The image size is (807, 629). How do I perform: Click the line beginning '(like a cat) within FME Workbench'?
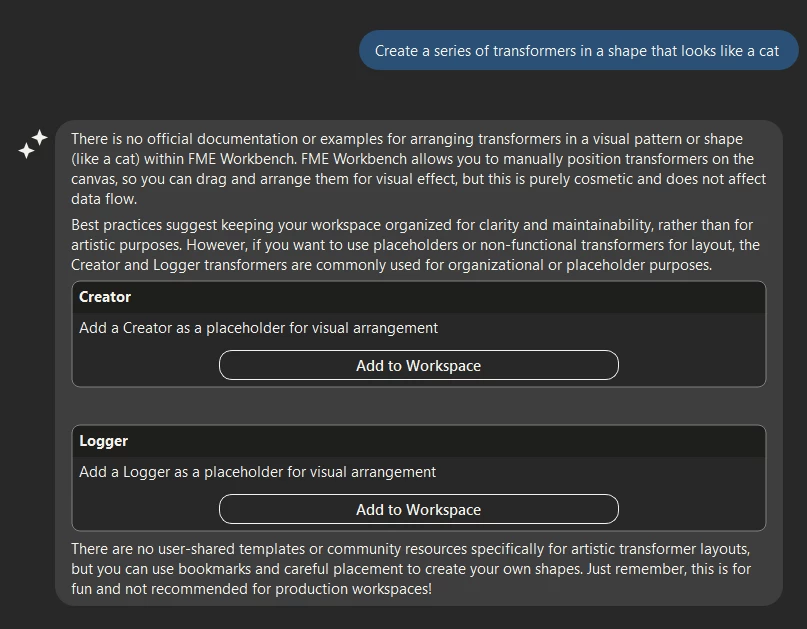click(x=412, y=159)
